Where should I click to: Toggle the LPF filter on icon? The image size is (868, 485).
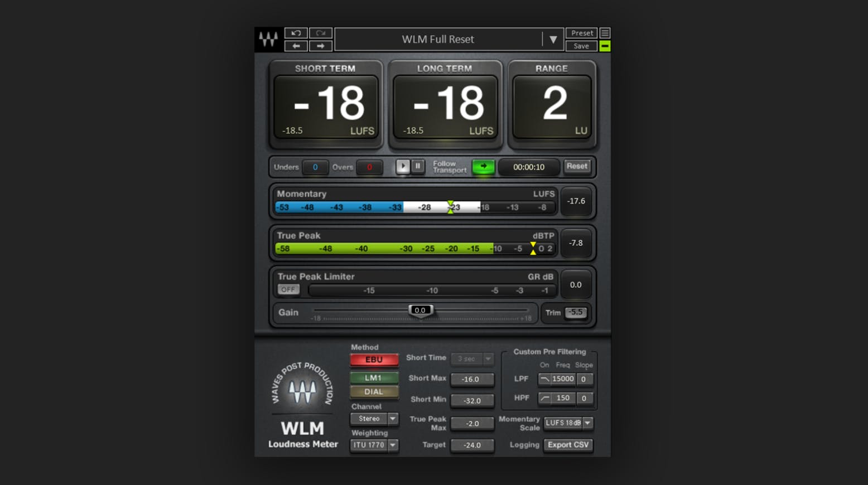(x=544, y=379)
